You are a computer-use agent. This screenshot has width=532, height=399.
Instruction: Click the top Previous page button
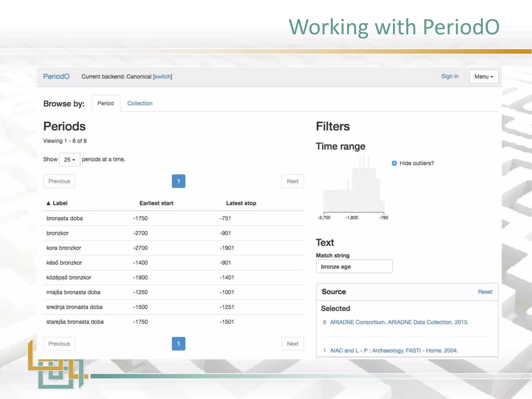pyautogui.click(x=59, y=181)
